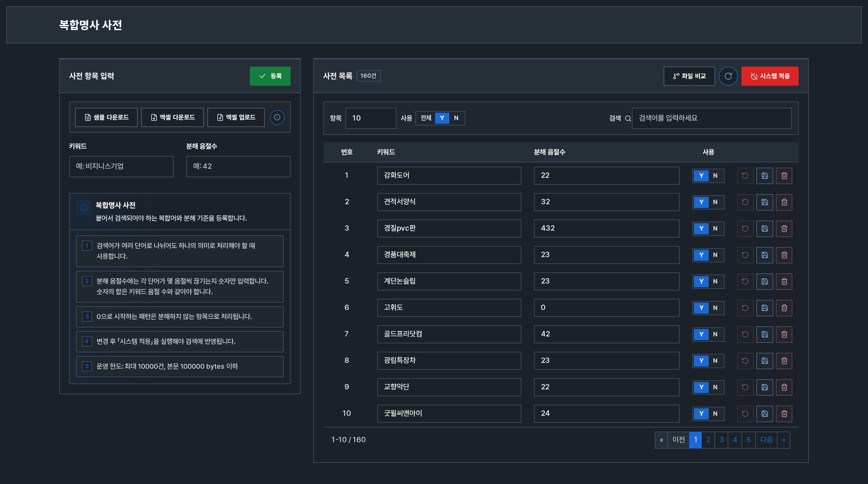Open 파일 비교 file compare
Viewport: 868px width, 484px height.
click(x=689, y=76)
